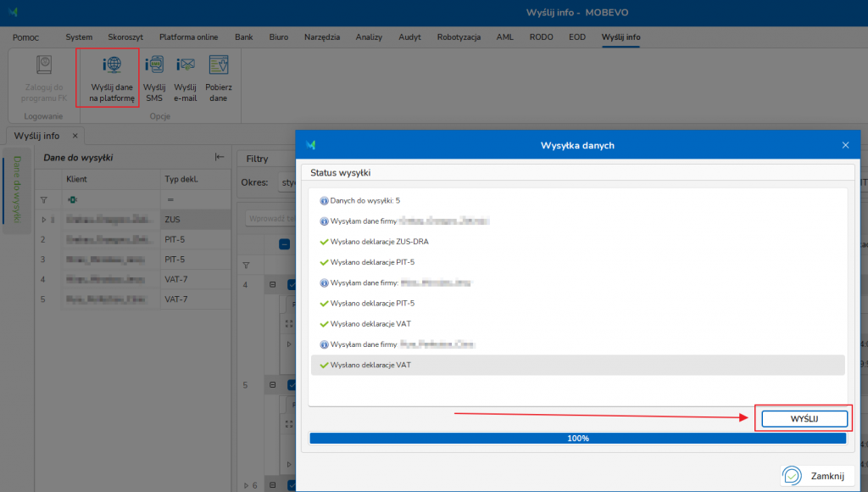Switch to the Skoroszyt ribbon tab
868x492 pixels.
pos(125,37)
